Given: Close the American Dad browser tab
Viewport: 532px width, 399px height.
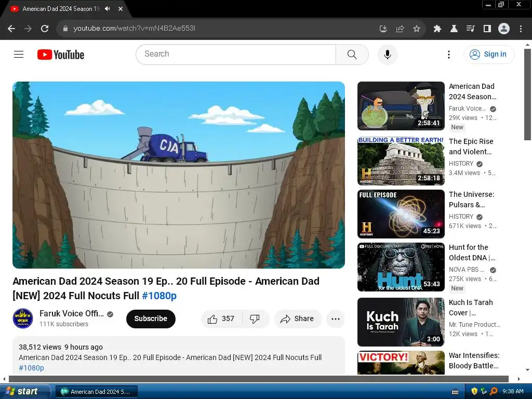Looking at the screenshot, I should 121,9.
